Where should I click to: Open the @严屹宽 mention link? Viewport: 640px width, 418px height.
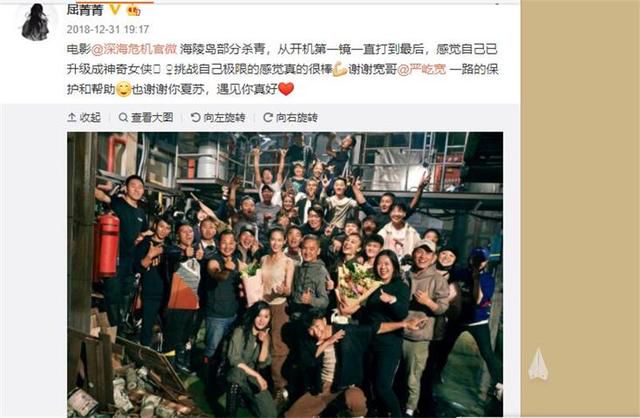422,69
